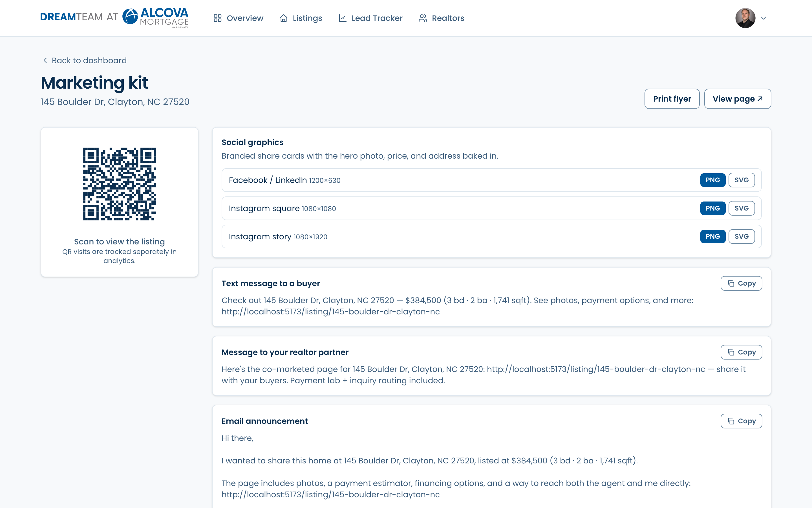Download Instagram square PNG
This screenshot has width=812, height=508.
click(713, 208)
